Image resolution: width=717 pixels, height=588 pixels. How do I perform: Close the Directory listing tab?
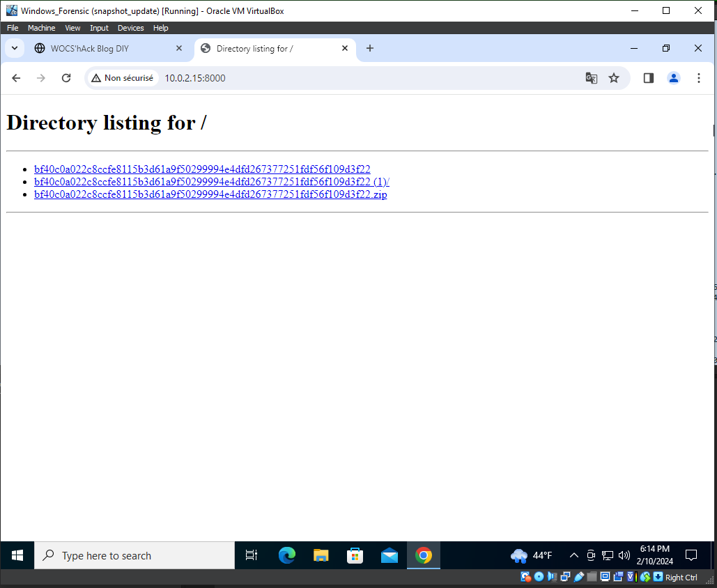pos(345,49)
